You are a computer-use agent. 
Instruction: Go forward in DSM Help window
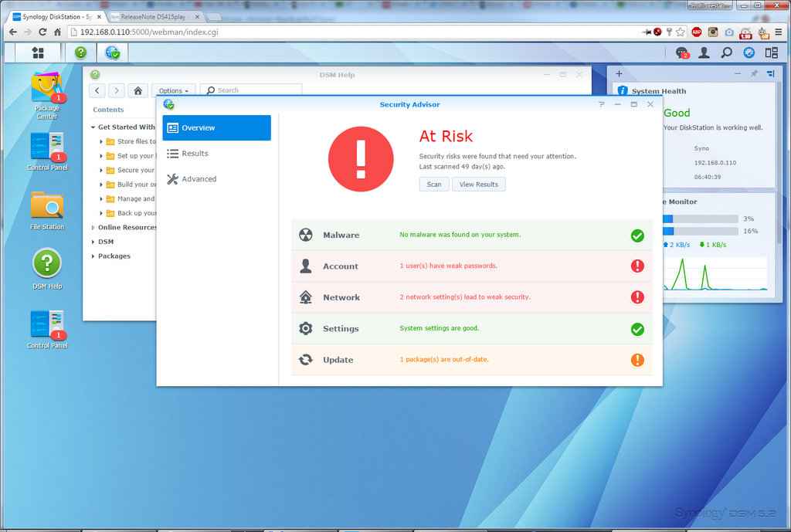click(x=117, y=91)
